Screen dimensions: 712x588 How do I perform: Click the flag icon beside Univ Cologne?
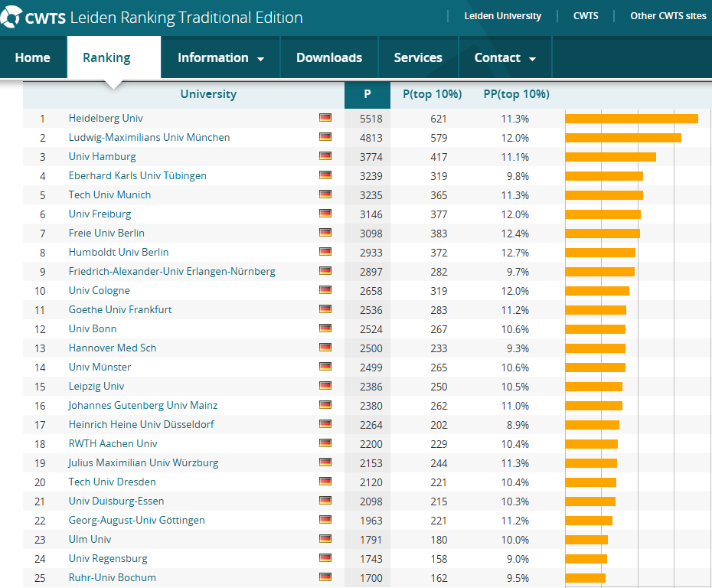click(x=325, y=290)
